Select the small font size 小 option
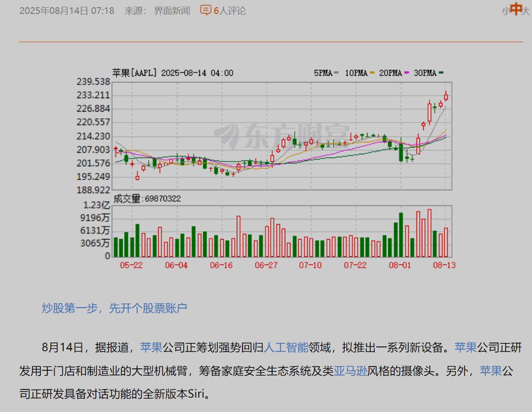Viewport: 532px width, 412px height. (505, 11)
